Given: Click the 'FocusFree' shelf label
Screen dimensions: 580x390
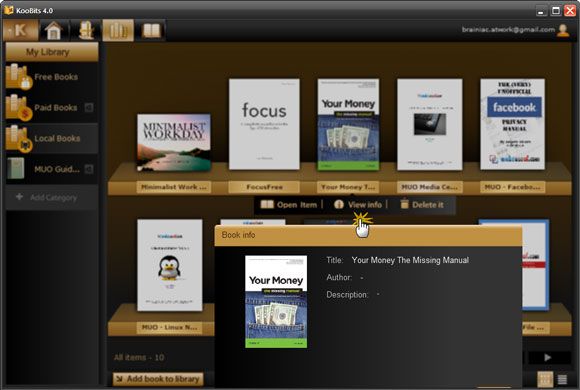Looking at the screenshot, I should [264, 187].
